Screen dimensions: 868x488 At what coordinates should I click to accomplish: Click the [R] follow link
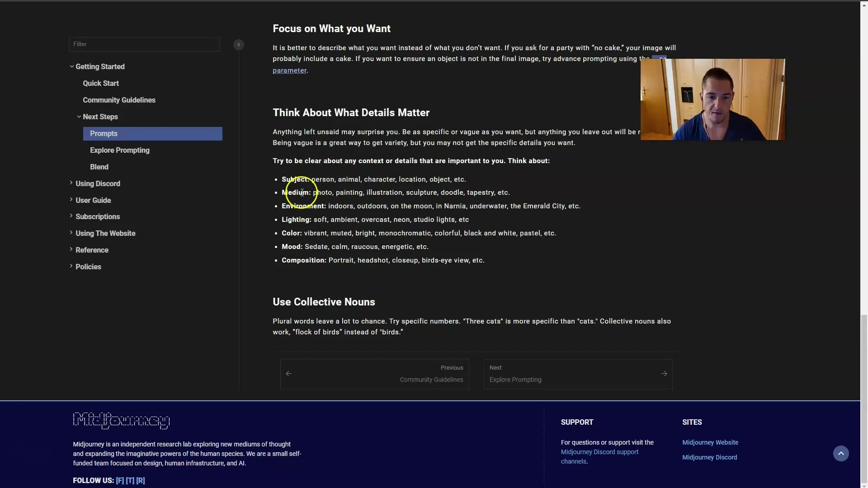point(141,481)
